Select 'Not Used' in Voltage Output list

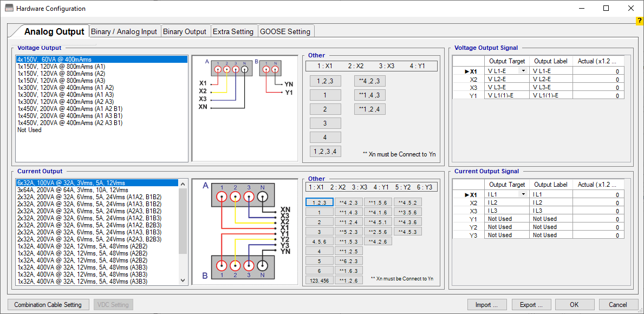pyautogui.click(x=29, y=130)
